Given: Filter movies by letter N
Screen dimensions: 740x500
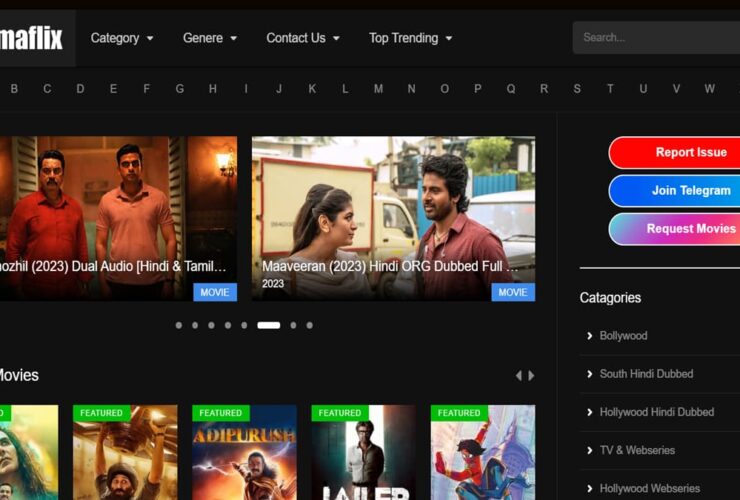Looking at the screenshot, I should coord(412,89).
